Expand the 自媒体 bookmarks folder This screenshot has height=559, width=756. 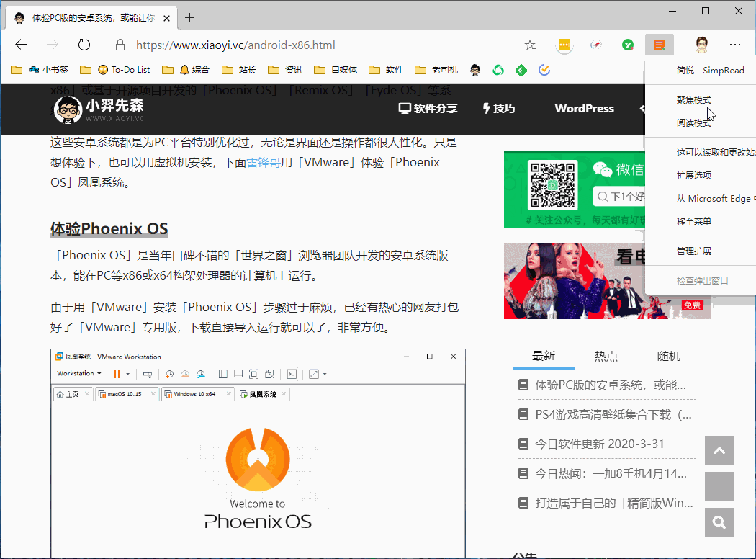(x=336, y=70)
